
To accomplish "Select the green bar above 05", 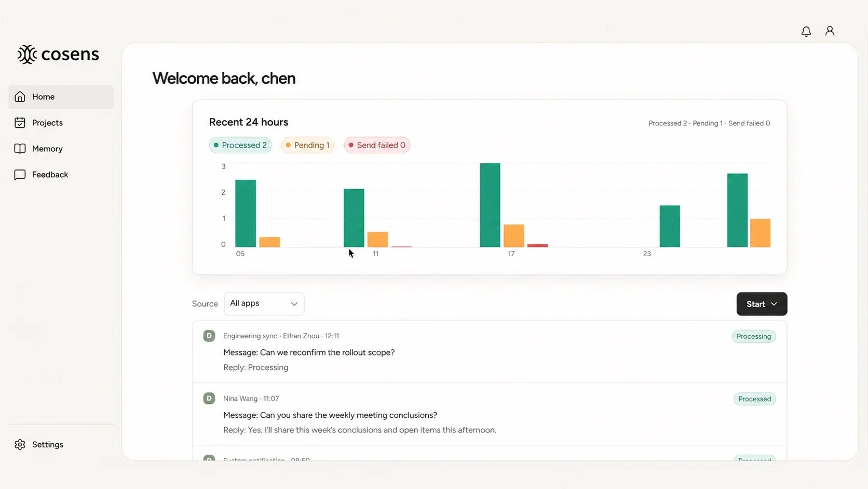I will pyautogui.click(x=246, y=214).
